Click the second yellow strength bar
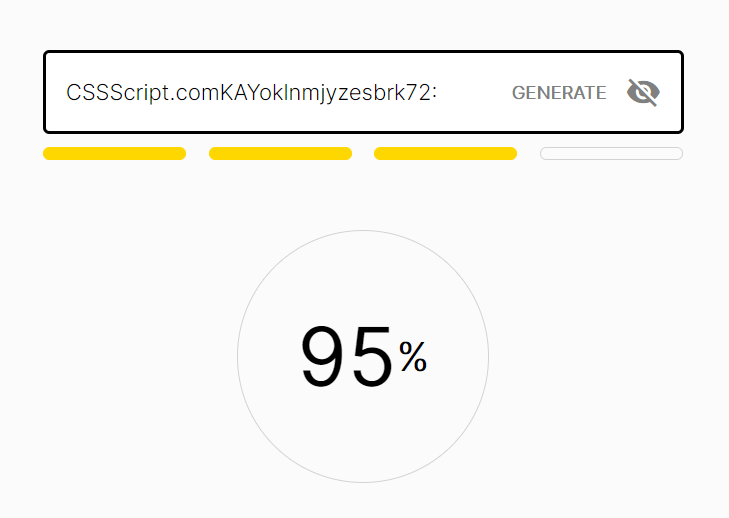The width and height of the screenshot is (729, 518). [x=280, y=154]
